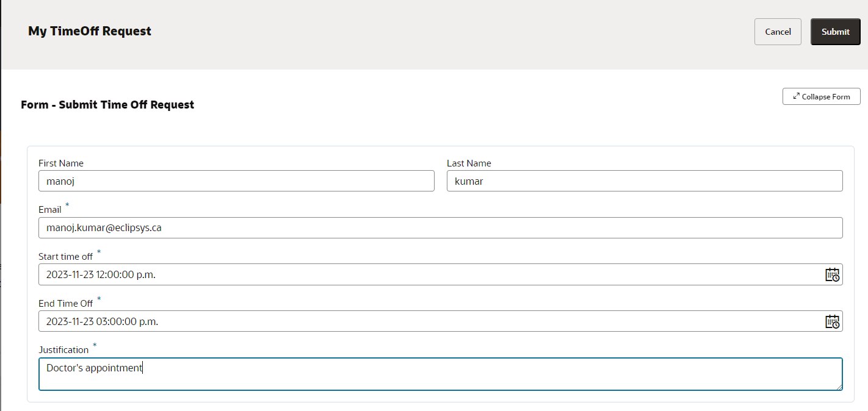The height and width of the screenshot is (411, 868).
Task: Click the Submit button
Action: 835,32
